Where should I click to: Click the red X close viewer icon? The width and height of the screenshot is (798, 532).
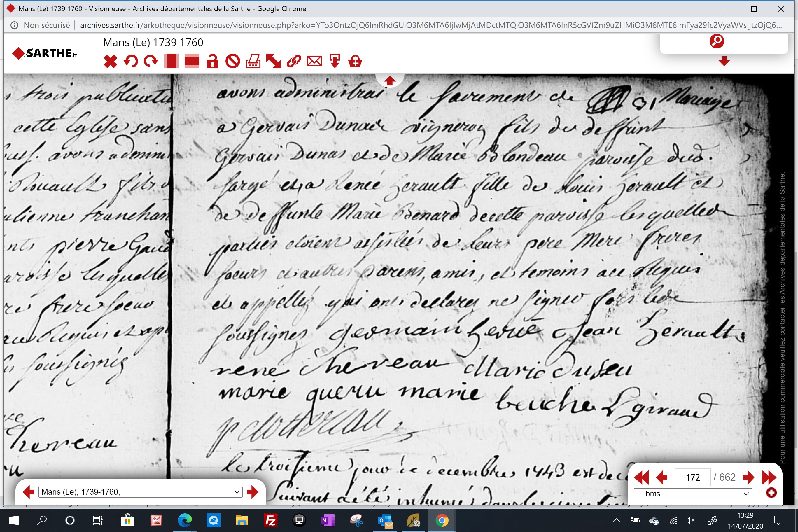[110, 62]
